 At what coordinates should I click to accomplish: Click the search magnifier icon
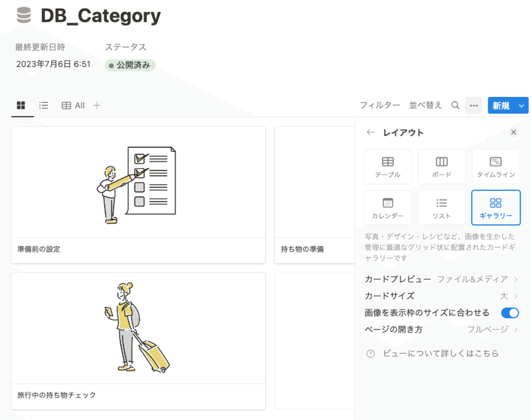pos(455,105)
